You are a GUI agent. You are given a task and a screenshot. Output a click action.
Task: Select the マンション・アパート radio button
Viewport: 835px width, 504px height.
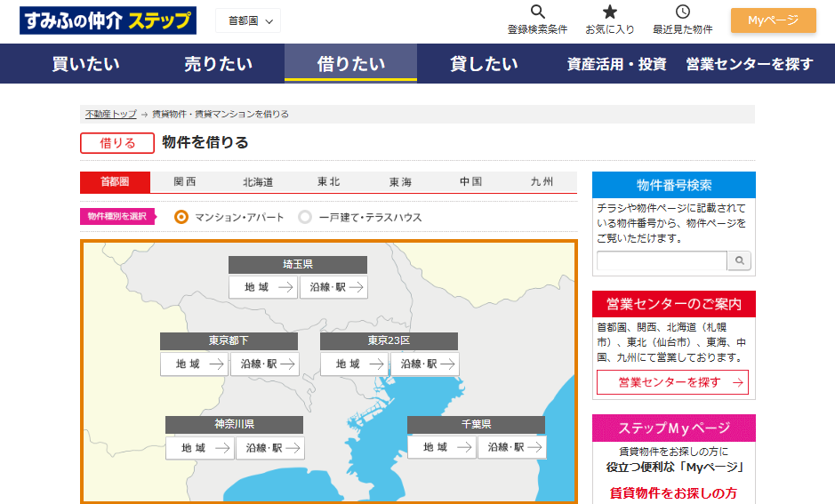tap(181, 217)
